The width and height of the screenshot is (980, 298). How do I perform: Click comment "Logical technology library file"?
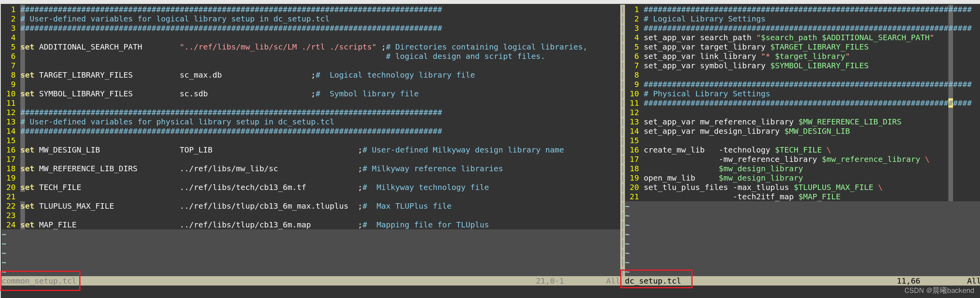(x=402, y=75)
